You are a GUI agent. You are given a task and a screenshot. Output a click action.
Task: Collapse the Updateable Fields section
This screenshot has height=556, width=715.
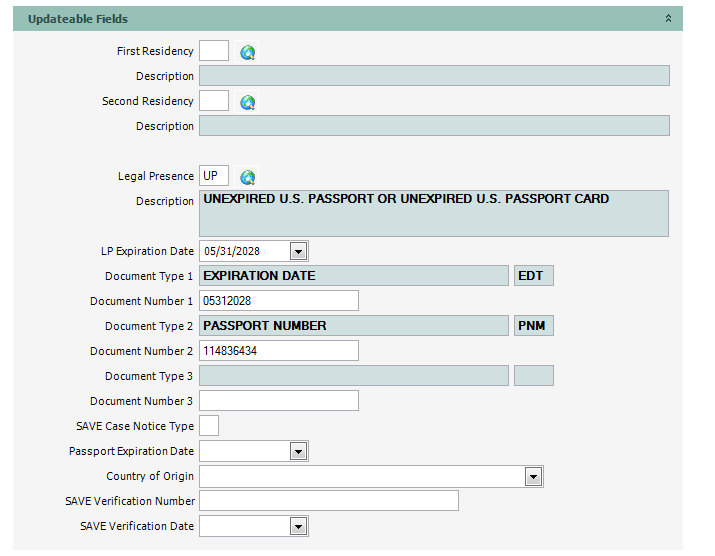668,19
